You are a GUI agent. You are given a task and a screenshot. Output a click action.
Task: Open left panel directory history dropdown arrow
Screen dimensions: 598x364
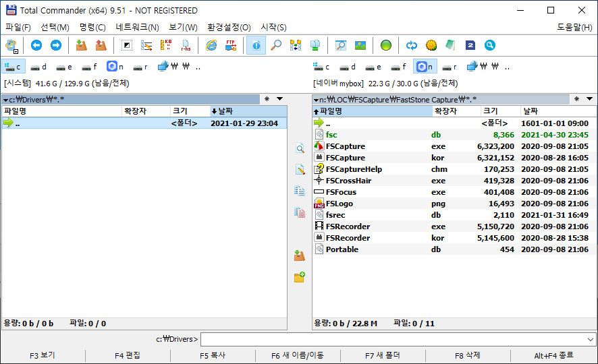(x=279, y=99)
